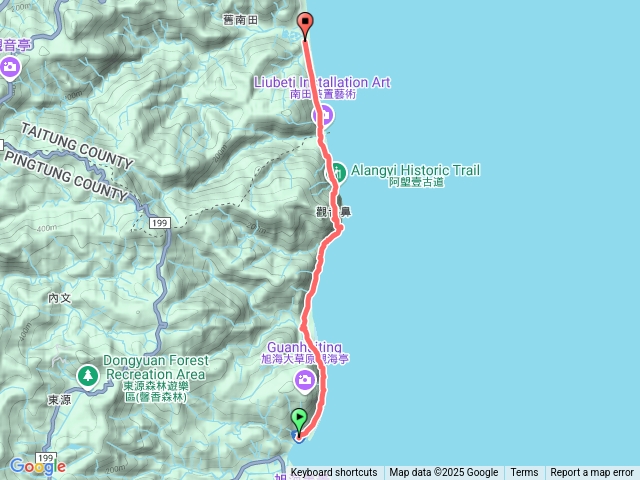640x480 pixels.
Task: Open the Google logo link
Action: click(x=38, y=466)
